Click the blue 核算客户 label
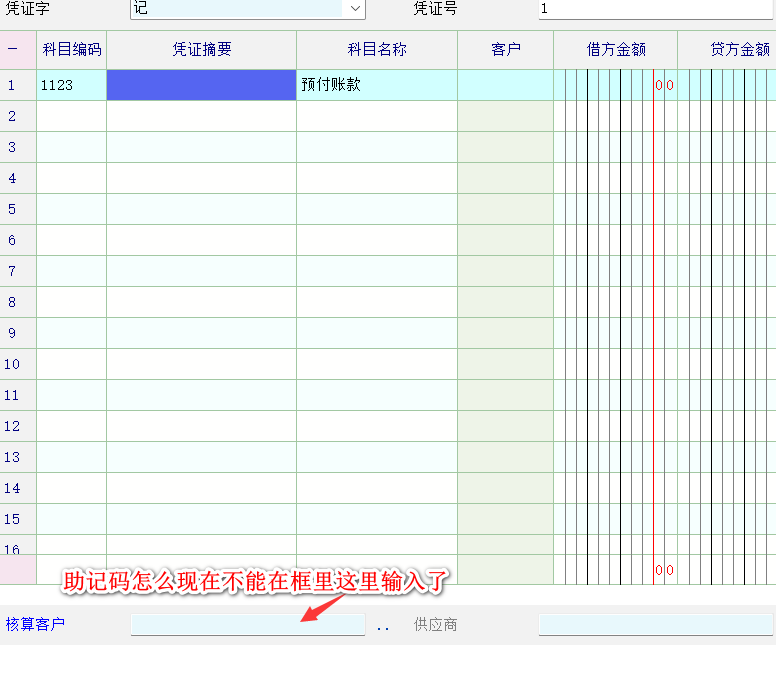This screenshot has height=690, width=776. tap(35, 625)
